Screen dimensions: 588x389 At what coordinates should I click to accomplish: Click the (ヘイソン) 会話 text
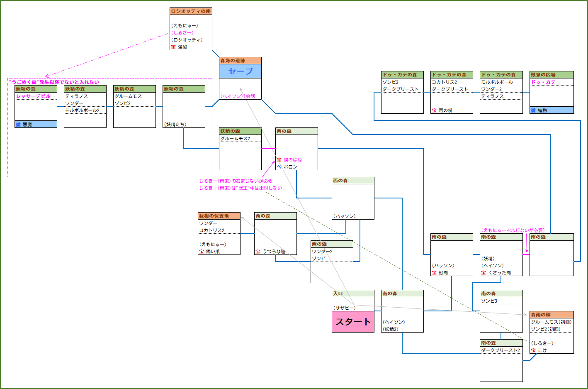click(x=238, y=96)
